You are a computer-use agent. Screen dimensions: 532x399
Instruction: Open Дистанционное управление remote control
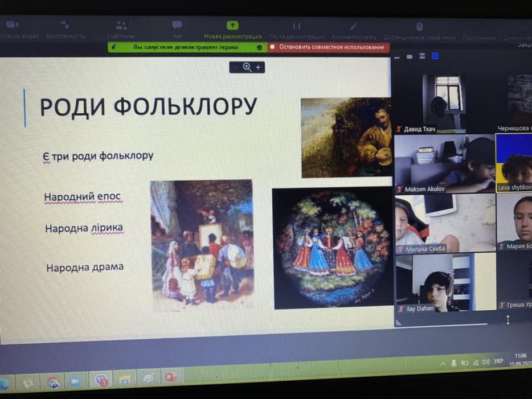(419, 31)
